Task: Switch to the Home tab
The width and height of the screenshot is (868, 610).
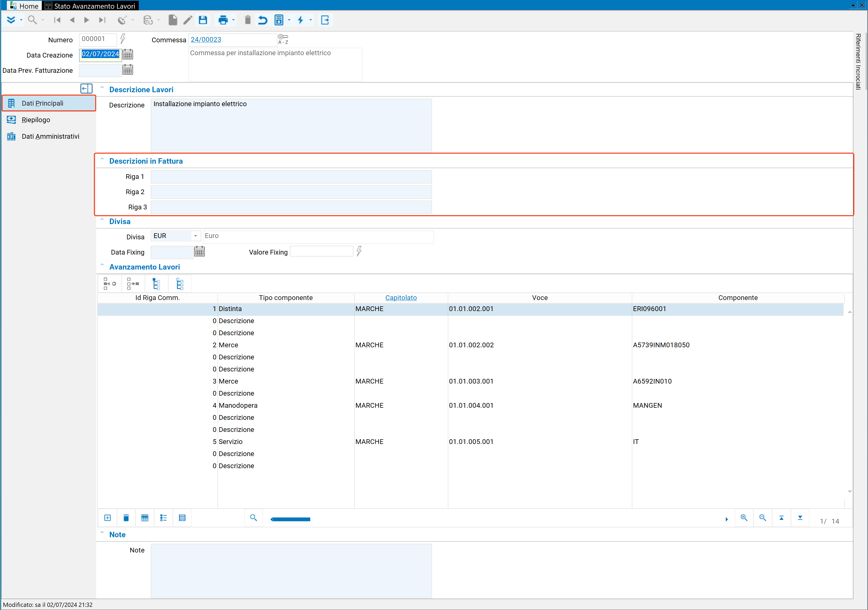Action: point(24,6)
